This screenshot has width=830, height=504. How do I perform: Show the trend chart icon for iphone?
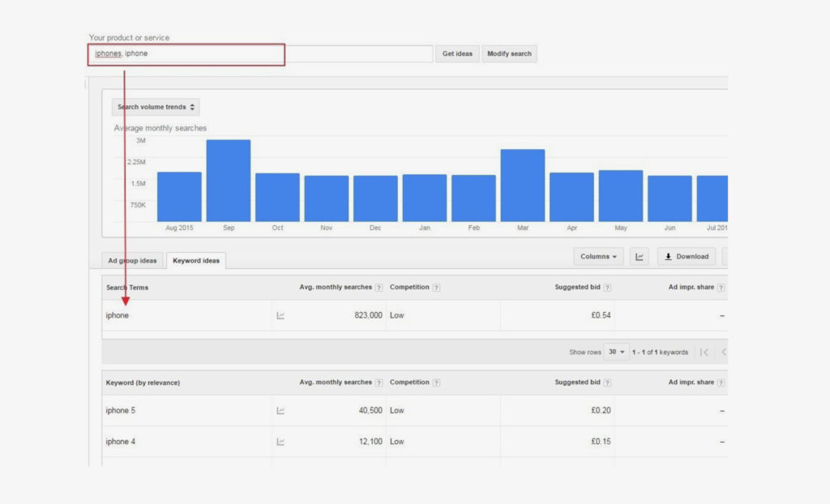tap(280, 315)
